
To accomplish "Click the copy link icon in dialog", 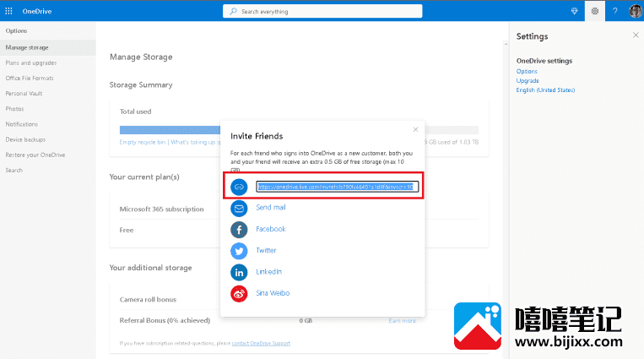I will tap(239, 187).
